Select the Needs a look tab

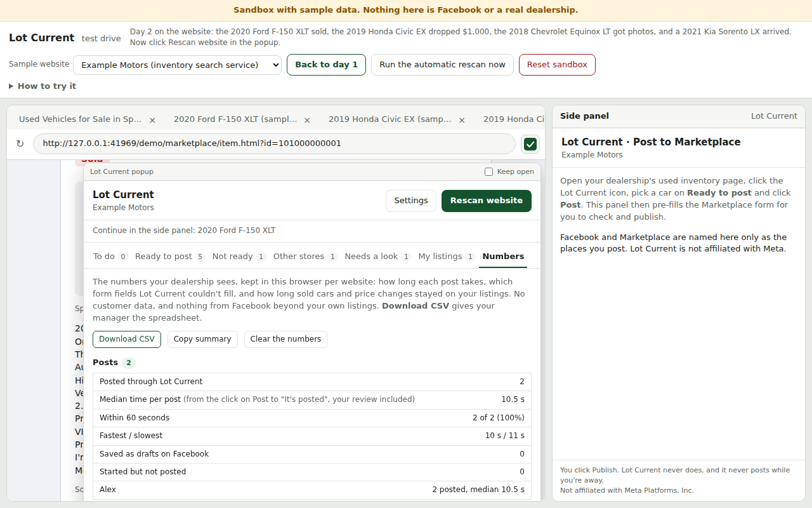coord(377,257)
